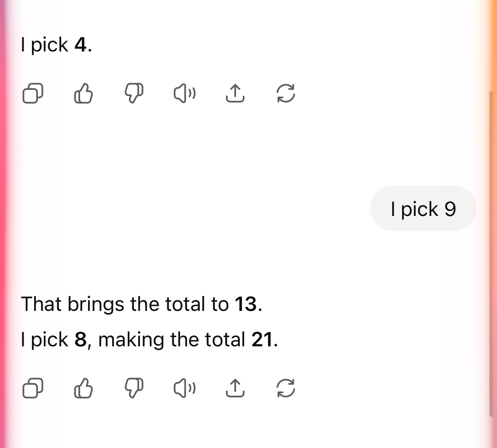Copy the 'I pick 4' response
The height and width of the screenshot is (448, 497).
coord(32,93)
